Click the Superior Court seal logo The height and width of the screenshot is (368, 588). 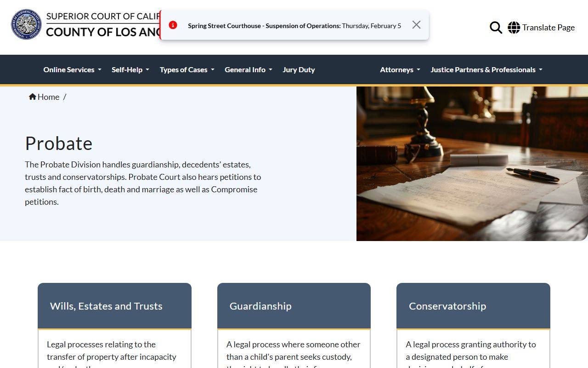[x=27, y=24]
